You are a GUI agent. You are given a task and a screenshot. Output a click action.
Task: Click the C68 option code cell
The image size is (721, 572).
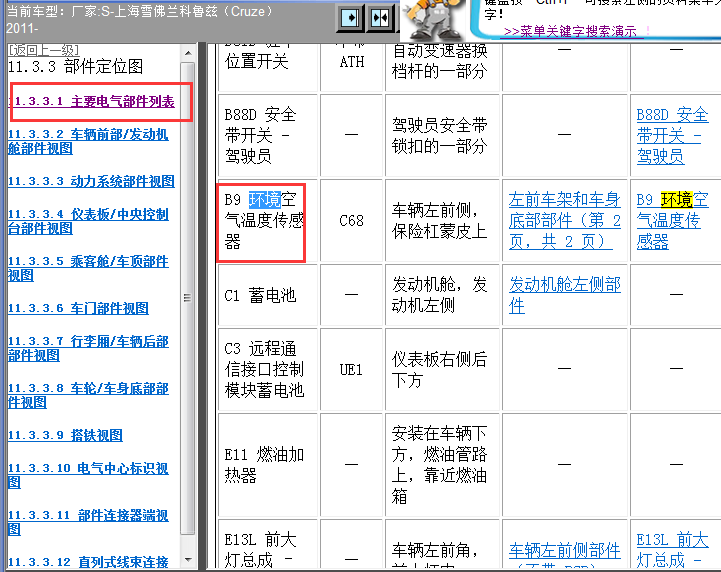(352, 221)
